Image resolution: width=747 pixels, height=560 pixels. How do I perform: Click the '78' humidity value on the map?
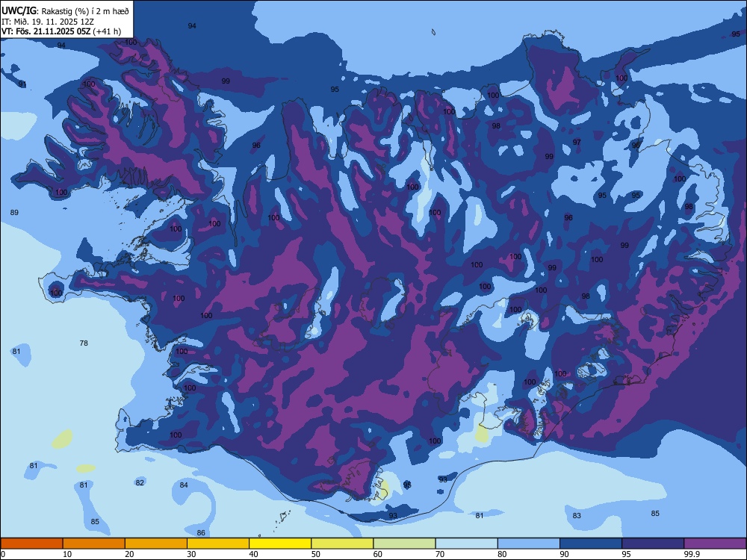[x=84, y=343]
